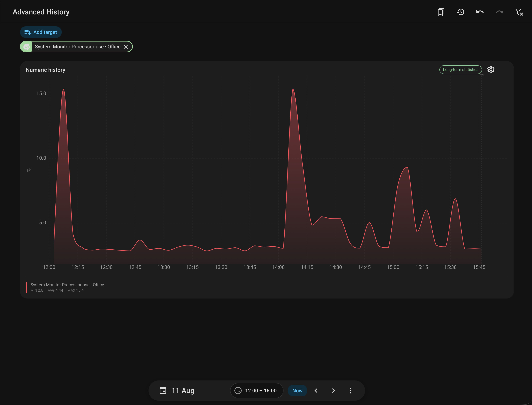Click the Add target button
This screenshot has width=532, height=405.
41,32
